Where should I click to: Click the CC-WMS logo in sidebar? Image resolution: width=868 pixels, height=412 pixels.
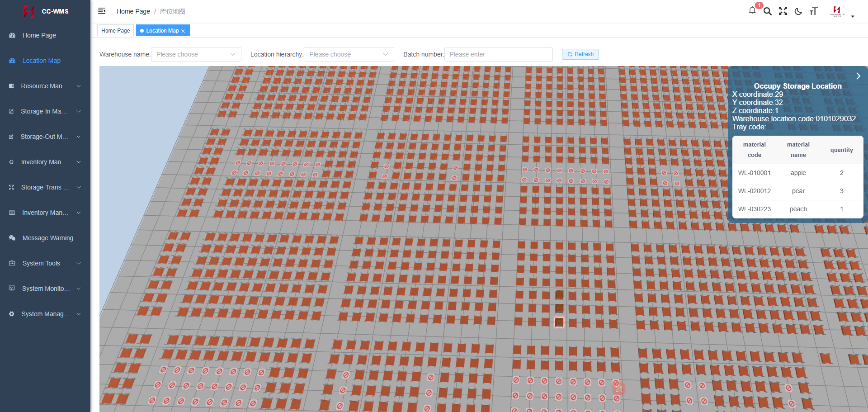pyautogui.click(x=46, y=11)
